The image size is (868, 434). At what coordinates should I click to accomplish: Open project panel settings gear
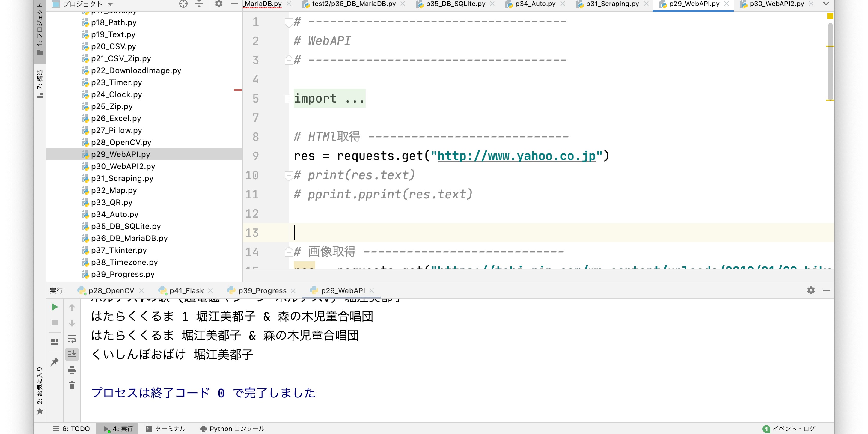point(219,4)
